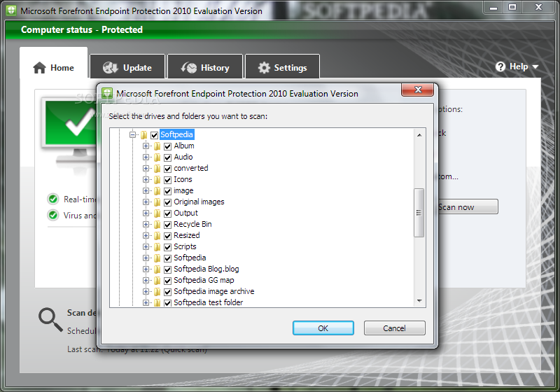The width and height of the screenshot is (560, 392).
Task: Click the folder icon of the top Softpedia node
Action: [x=143, y=135]
